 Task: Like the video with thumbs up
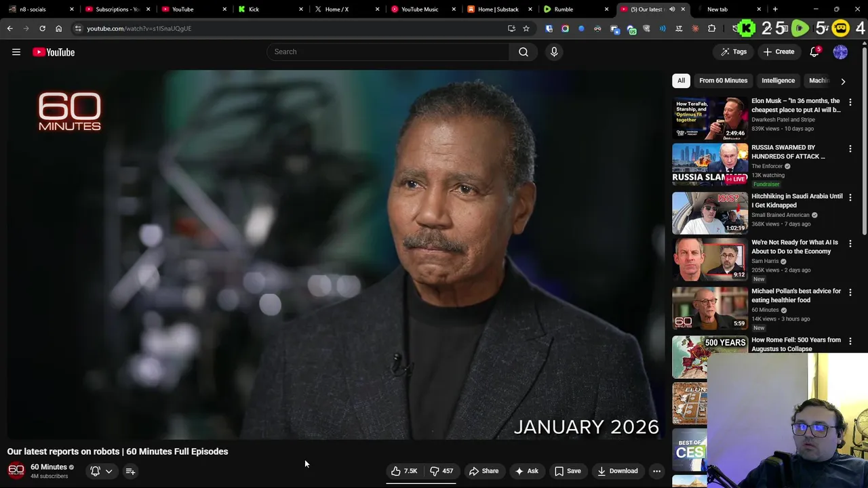[x=404, y=471]
